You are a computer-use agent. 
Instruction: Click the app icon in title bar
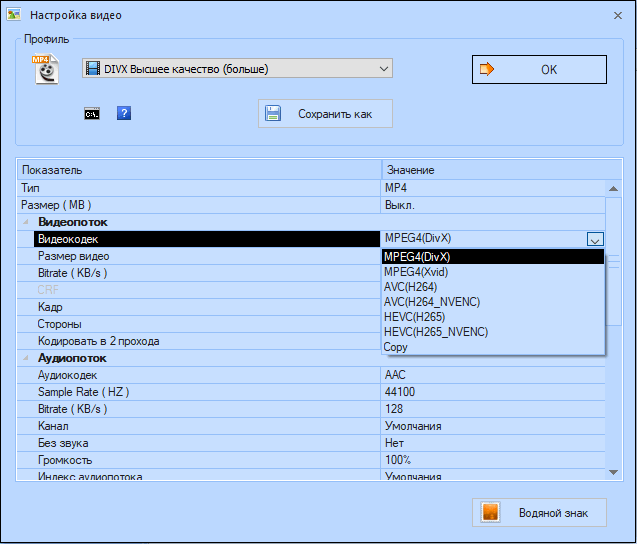tap(14, 15)
